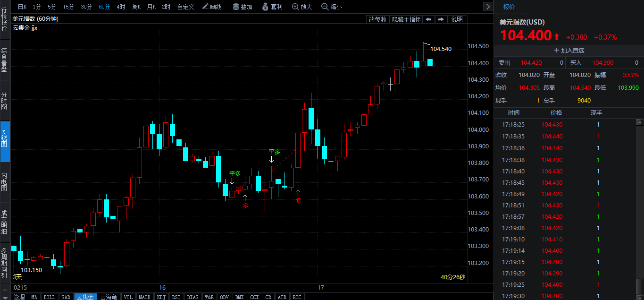Select the SAR indicator
The width and height of the screenshot is (644, 300).
[66, 297]
